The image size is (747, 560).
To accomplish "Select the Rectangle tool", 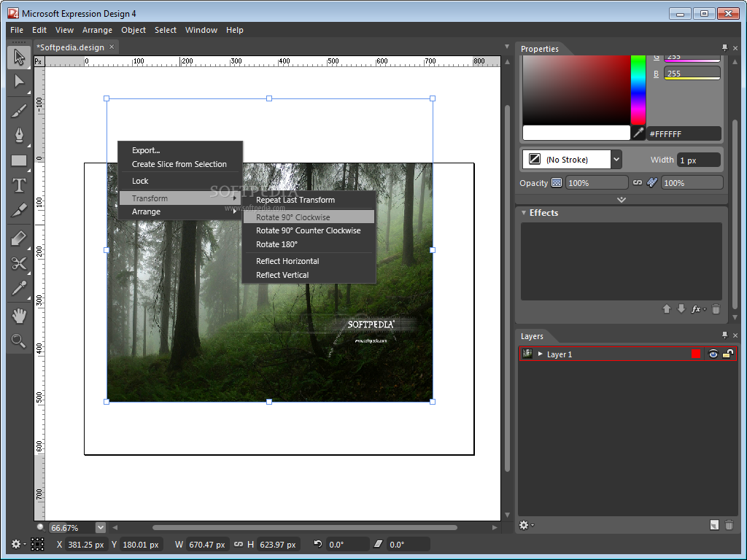I will tap(19, 160).
